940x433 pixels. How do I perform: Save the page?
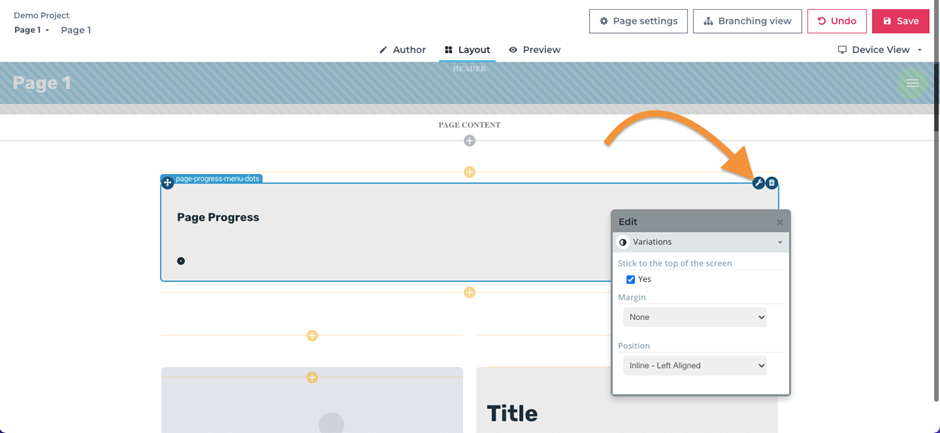[x=901, y=21]
